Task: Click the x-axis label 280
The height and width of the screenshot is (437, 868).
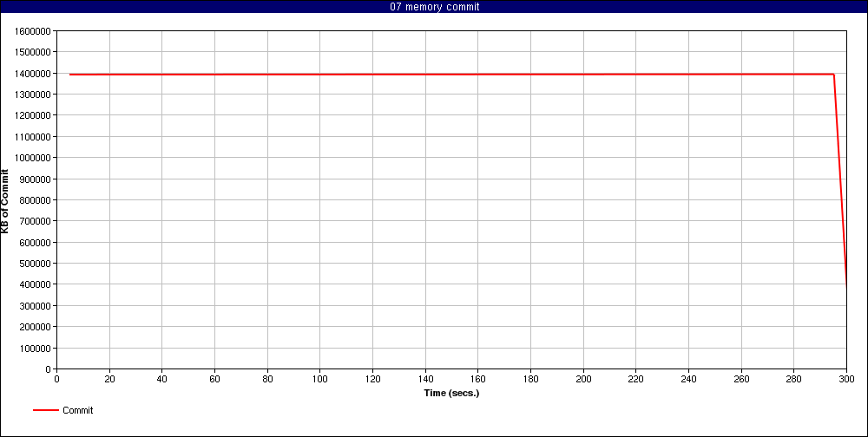Action: tap(794, 379)
